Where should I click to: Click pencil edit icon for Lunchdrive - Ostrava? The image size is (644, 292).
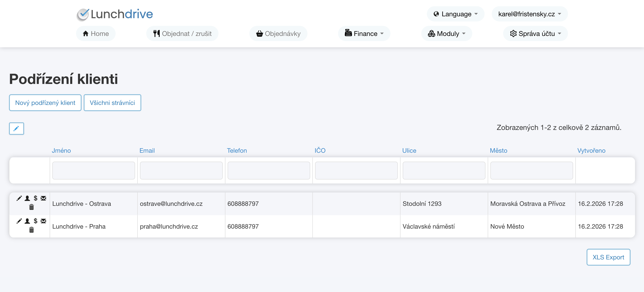19,198
